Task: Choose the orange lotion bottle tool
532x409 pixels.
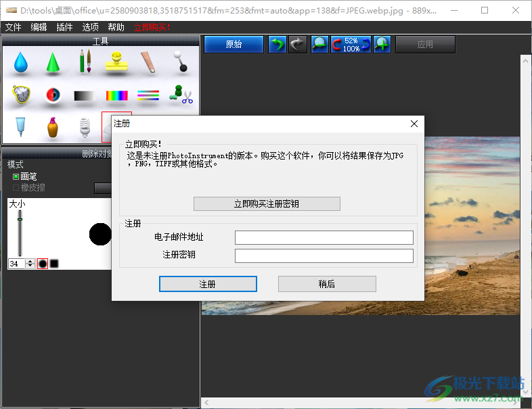Action: click(x=53, y=127)
